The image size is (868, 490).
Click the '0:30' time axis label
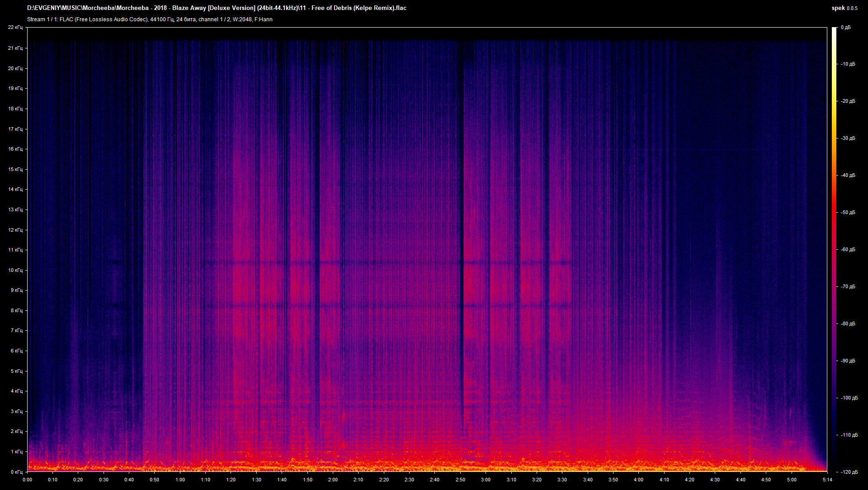coord(104,480)
